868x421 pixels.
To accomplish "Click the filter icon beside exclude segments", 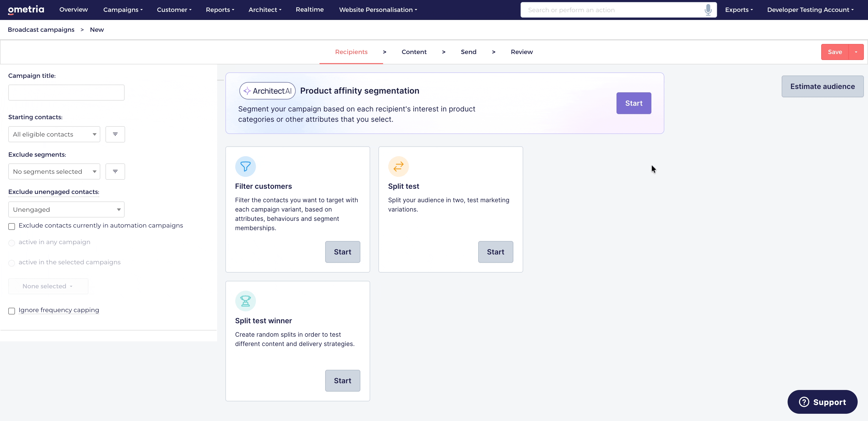I will pos(115,171).
